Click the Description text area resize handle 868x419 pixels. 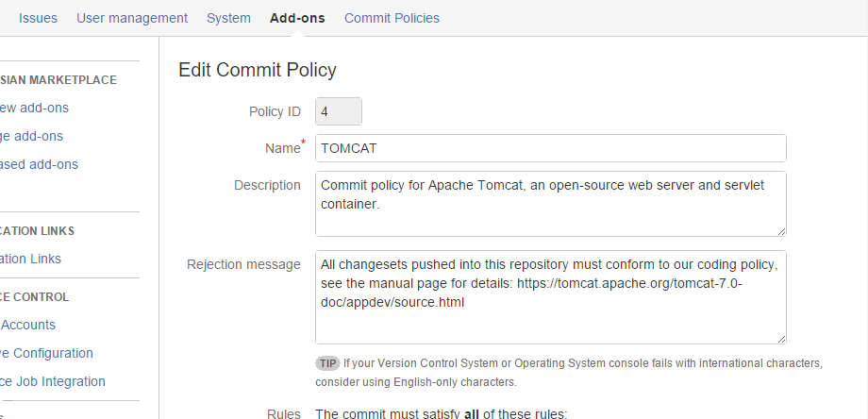[780, 230]
